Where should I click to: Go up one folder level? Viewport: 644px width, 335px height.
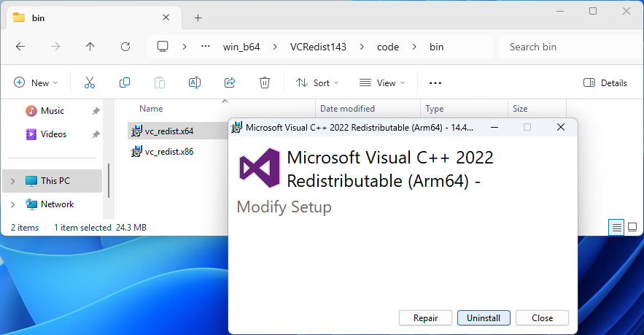tap(90, 47)
